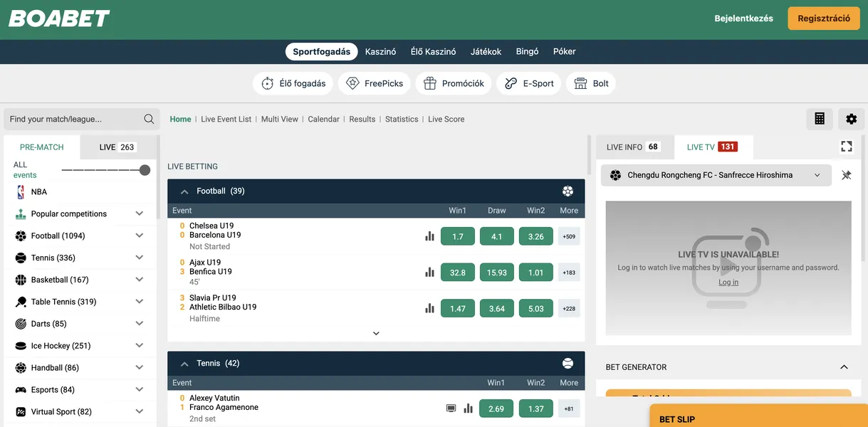
Task: Collapse the Bet Generator panel
Action: click(844, 367)
